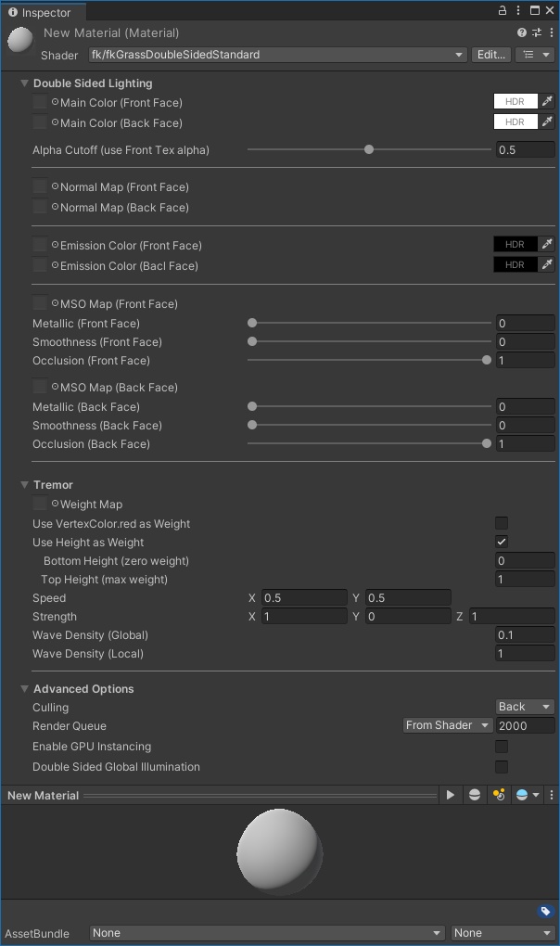Collapse the Tremor section
560x946 pixels.
pos(25,485)
